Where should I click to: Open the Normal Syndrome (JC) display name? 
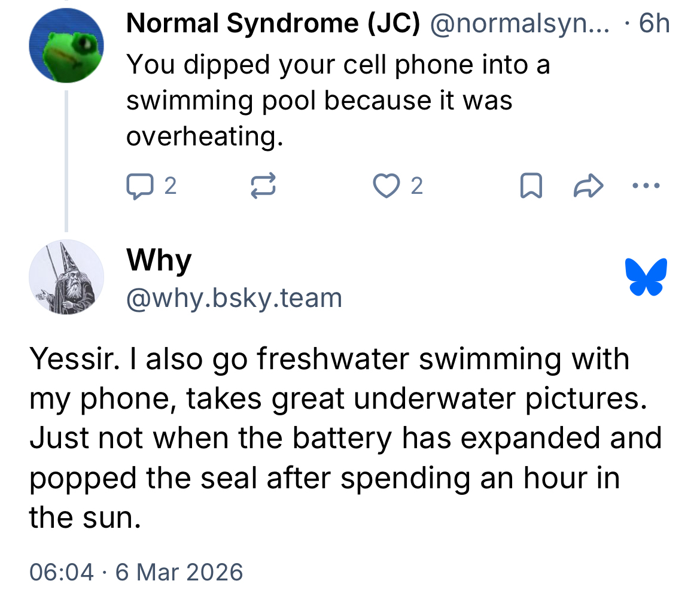[273, 25]
